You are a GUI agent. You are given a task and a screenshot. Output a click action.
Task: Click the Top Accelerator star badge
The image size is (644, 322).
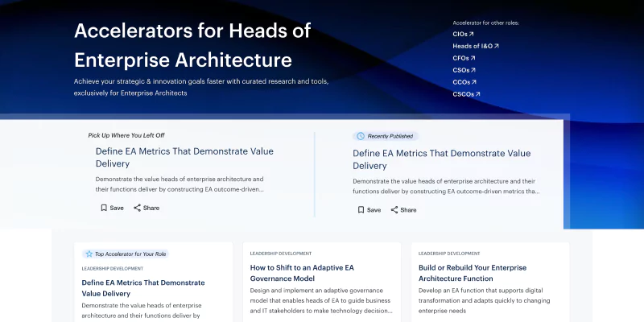89,253
